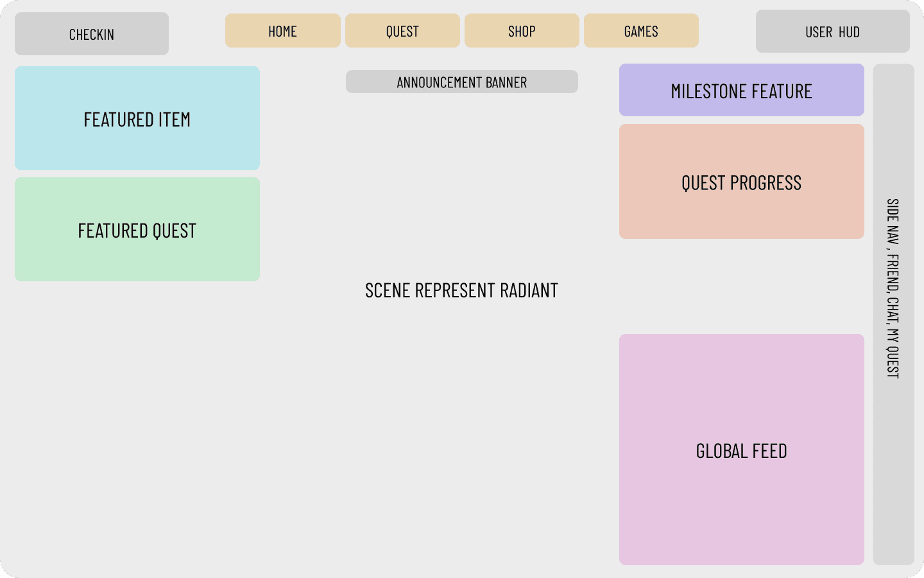The width and height of the screenshot is (924, 578).
Task: Click the FEATURED QUEST title text
Action: (137, 231)
